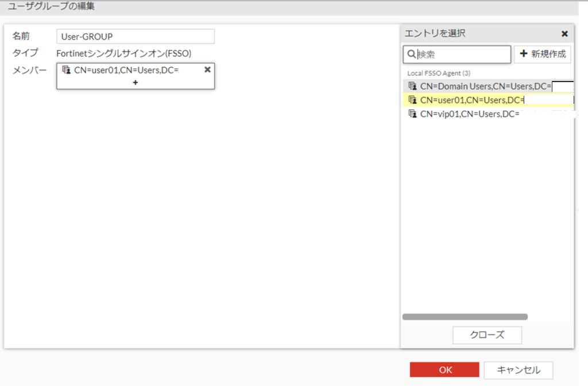Click the plus icon to add a member

tap(136, 83)
